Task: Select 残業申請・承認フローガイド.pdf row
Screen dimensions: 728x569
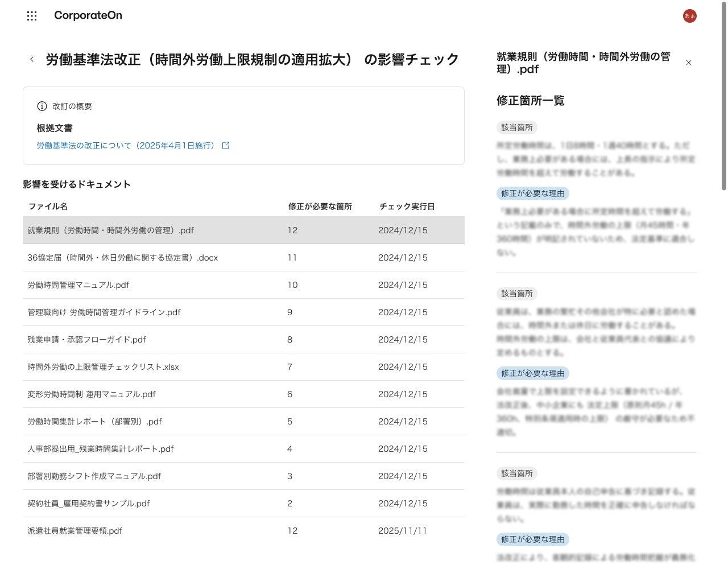Action: point(243,340)
